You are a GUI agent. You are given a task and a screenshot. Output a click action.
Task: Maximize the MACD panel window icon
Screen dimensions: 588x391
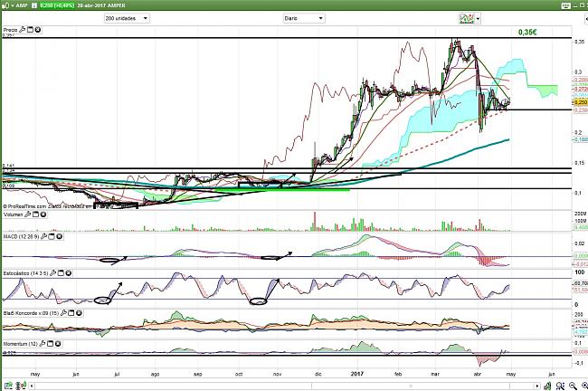(52, 237)
